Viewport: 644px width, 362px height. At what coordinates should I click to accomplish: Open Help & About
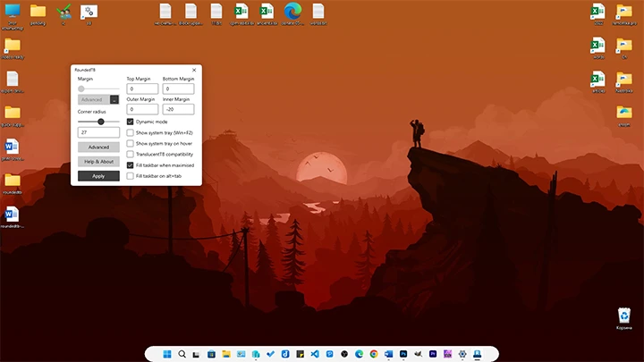98,161
